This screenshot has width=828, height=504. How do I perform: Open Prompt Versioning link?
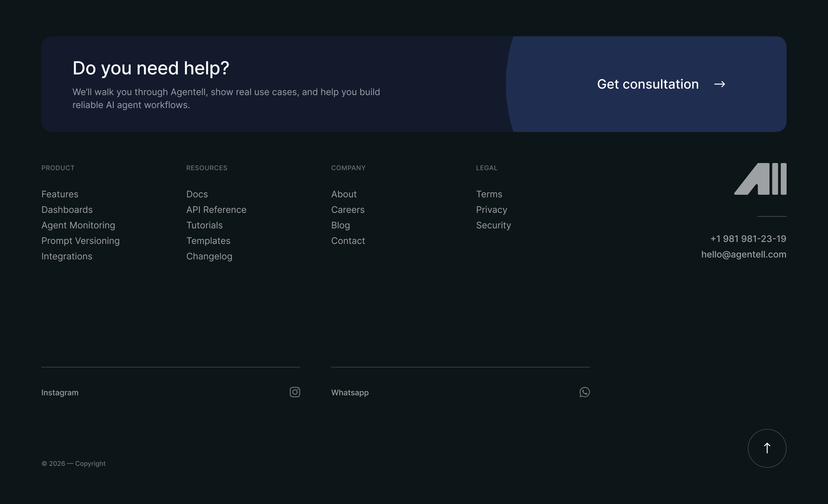(80, 241)
